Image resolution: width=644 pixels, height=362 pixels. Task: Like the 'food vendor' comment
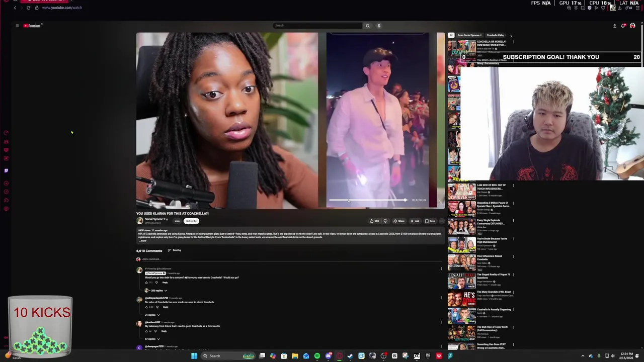click(146, 331)
